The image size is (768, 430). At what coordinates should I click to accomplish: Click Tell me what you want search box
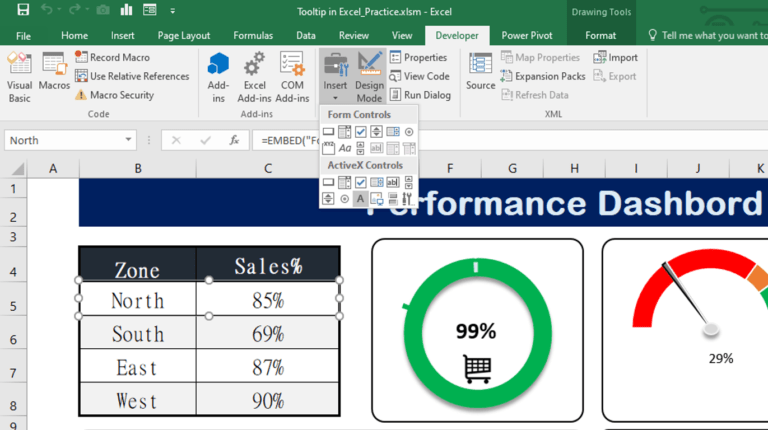(708, 35)
